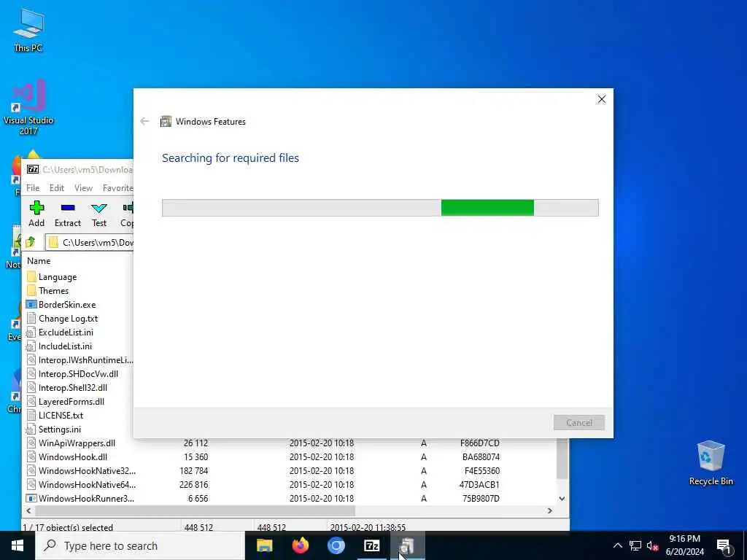747x560 pixels.
Task: Select the F4E55360 CRC cell
Action: click(x=481, y=470)
